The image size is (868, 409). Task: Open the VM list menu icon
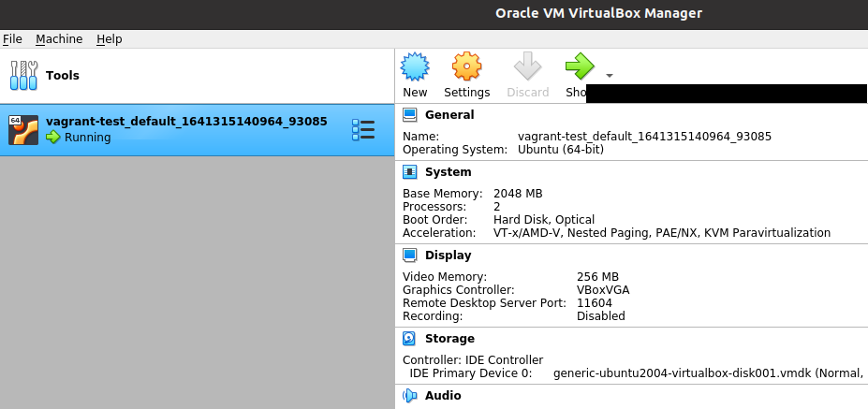coord(362,130)
